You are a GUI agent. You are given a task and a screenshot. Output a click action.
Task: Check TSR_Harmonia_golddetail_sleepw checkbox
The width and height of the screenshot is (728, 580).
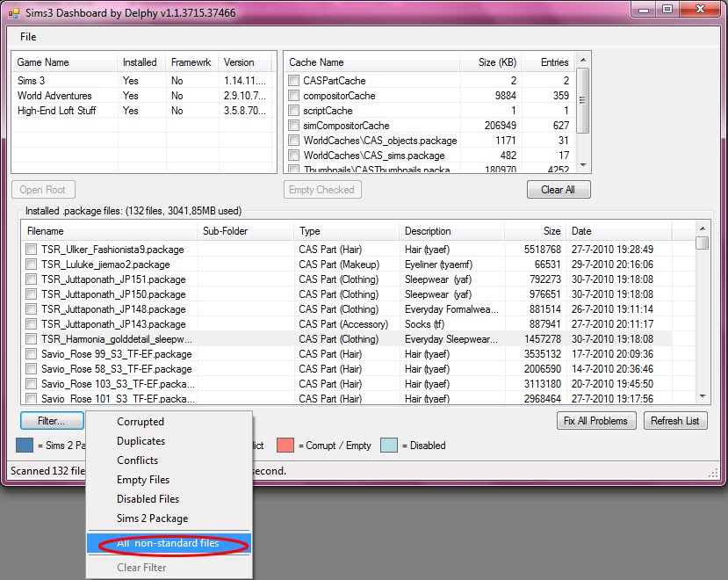click(x=31, y=338)
